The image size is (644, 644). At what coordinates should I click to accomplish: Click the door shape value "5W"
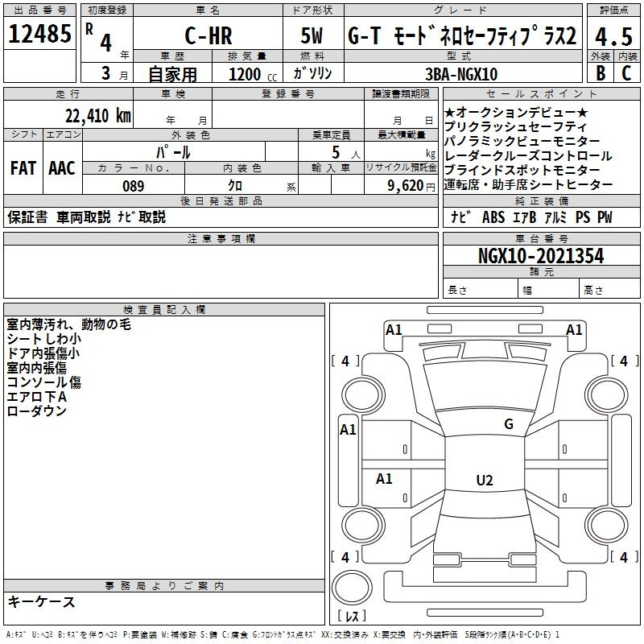click(x=312, y=35)
